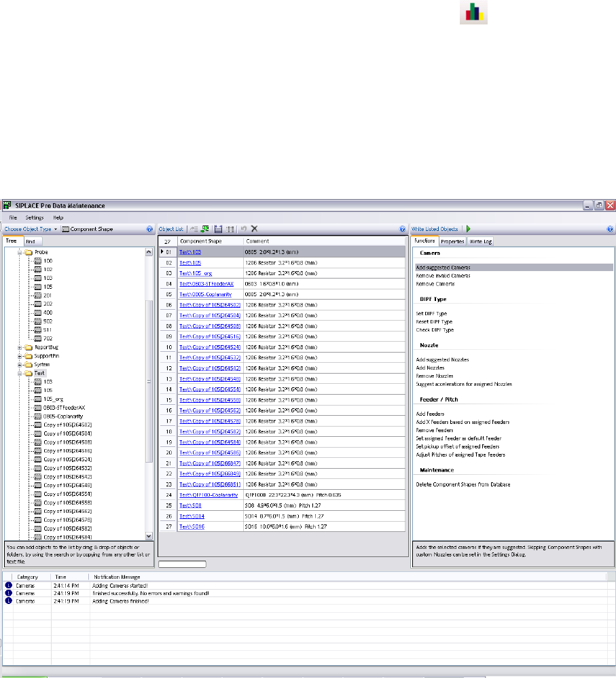
Task: Click the blue save icon in Object List toolbar
Action: [218, 229]
